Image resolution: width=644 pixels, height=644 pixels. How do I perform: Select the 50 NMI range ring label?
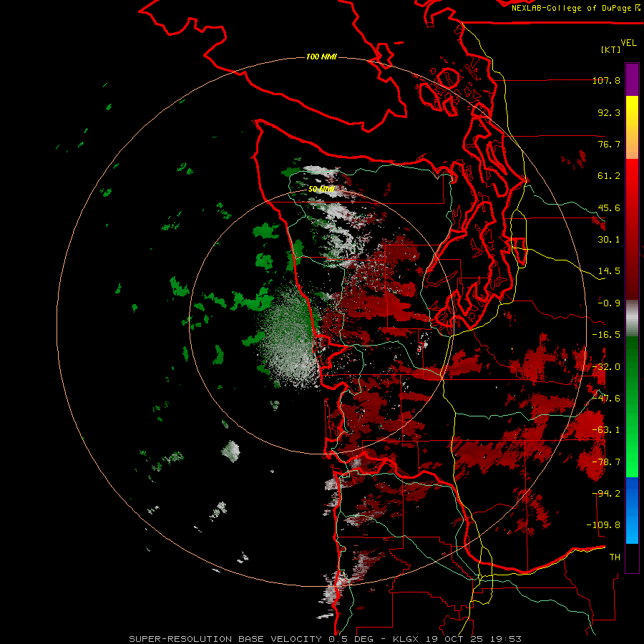(x=321, y=189)
